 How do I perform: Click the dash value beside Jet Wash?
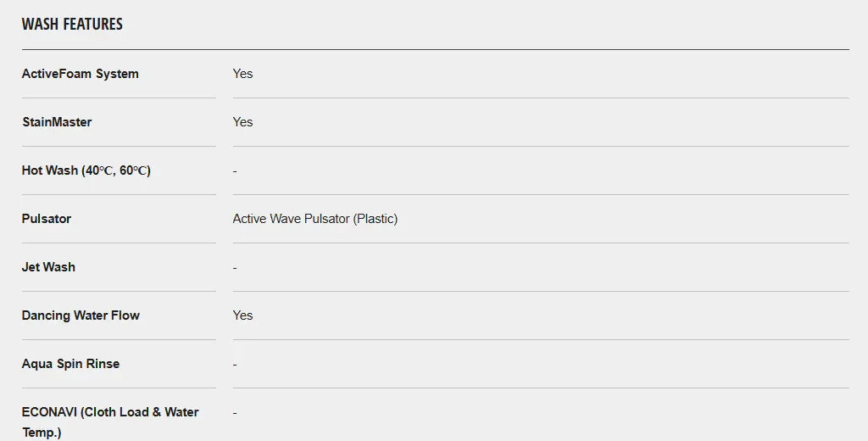pos(235,268)
